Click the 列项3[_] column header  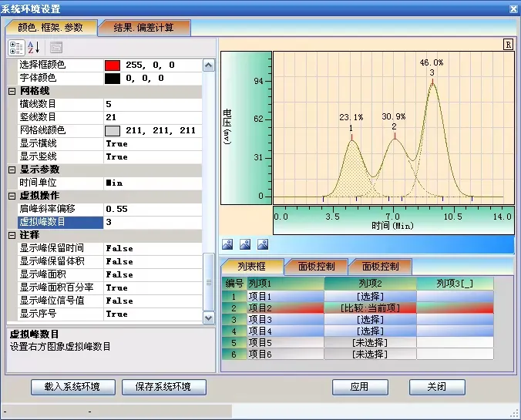coord(455,284)
